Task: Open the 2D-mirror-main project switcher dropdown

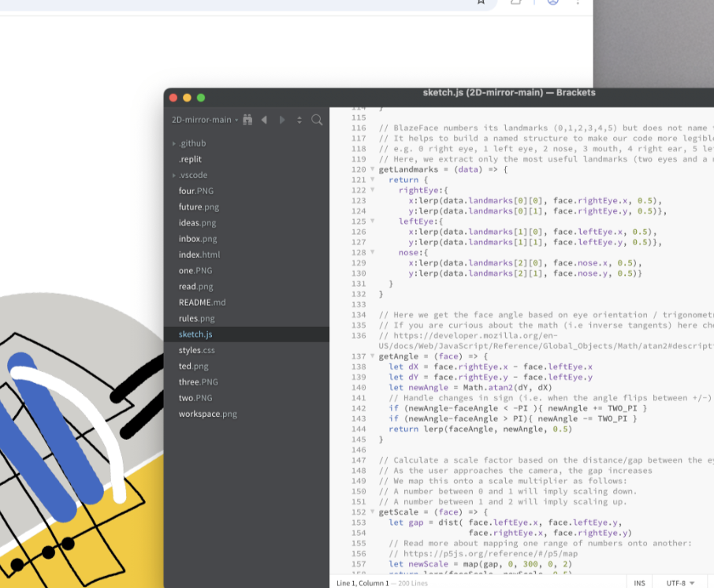Action: [203, 119]
